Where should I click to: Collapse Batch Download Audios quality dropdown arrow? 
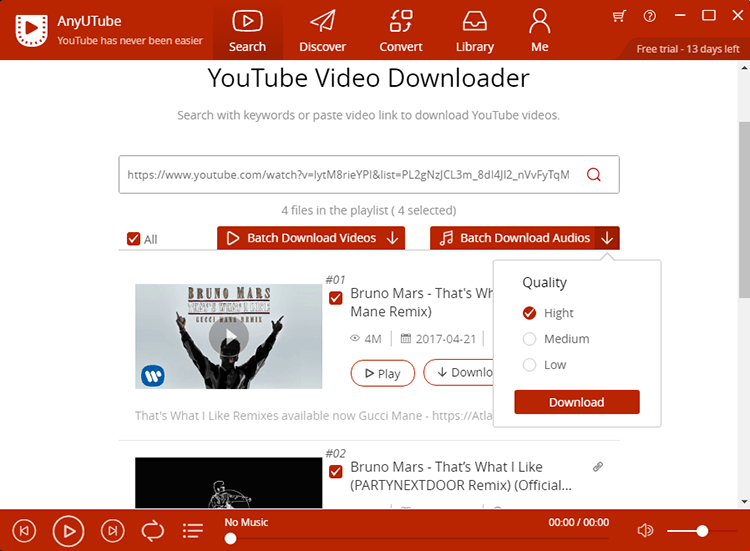pos(607,238)
